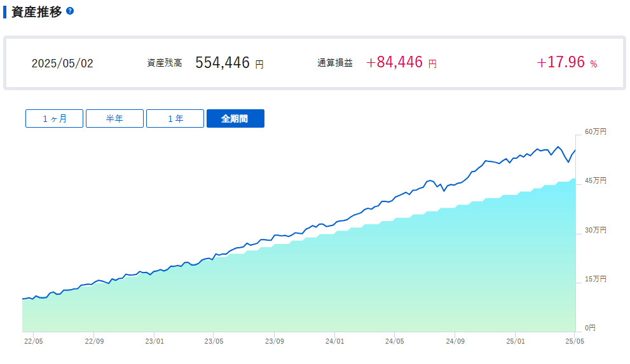Click the 23/09 x-axis marker
The height and width of the screenshot is (364, 630).
(x=275, y=341)
